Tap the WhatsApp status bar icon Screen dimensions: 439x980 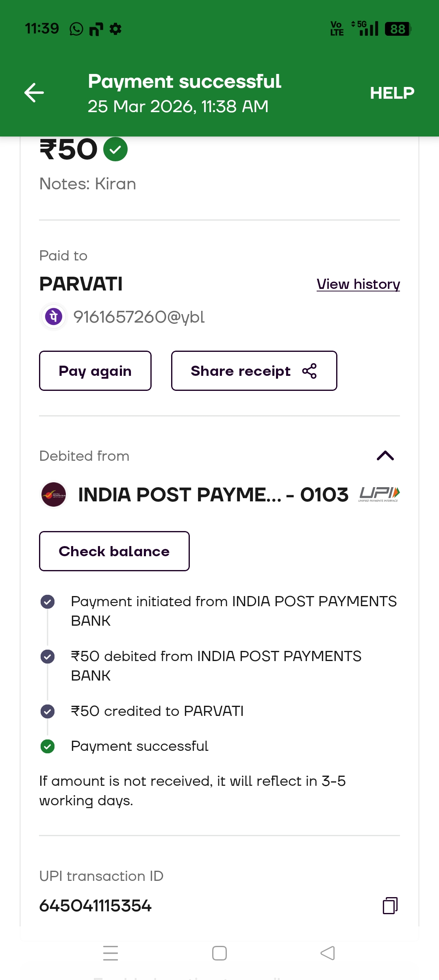click(76, 29)
